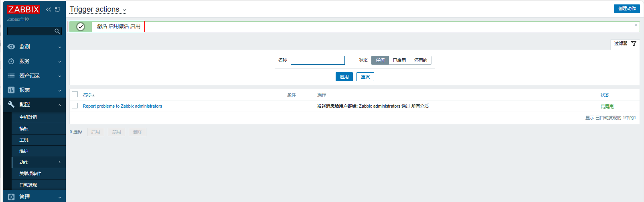This screenshot has width=644, height=202.
Task: Tick the select-all checkbox in table header
Action: tap(75, 94)
